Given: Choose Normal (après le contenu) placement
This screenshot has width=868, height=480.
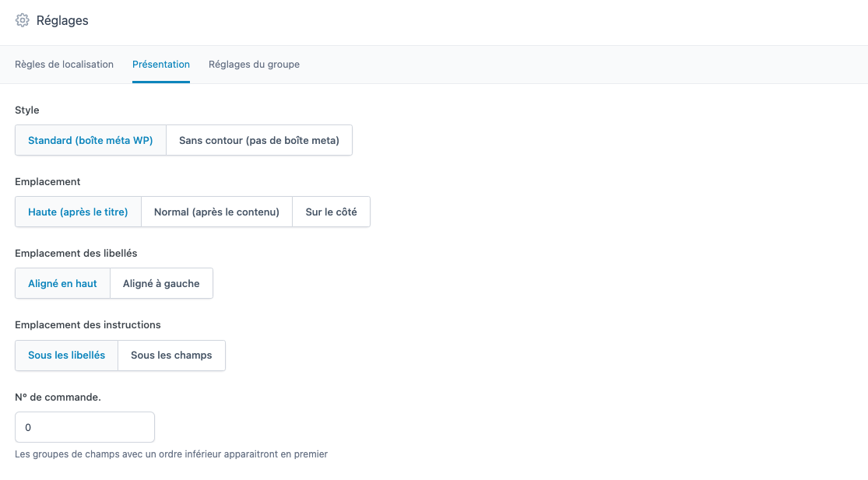Looking at the screenshot, I should (x=216, y=212).
